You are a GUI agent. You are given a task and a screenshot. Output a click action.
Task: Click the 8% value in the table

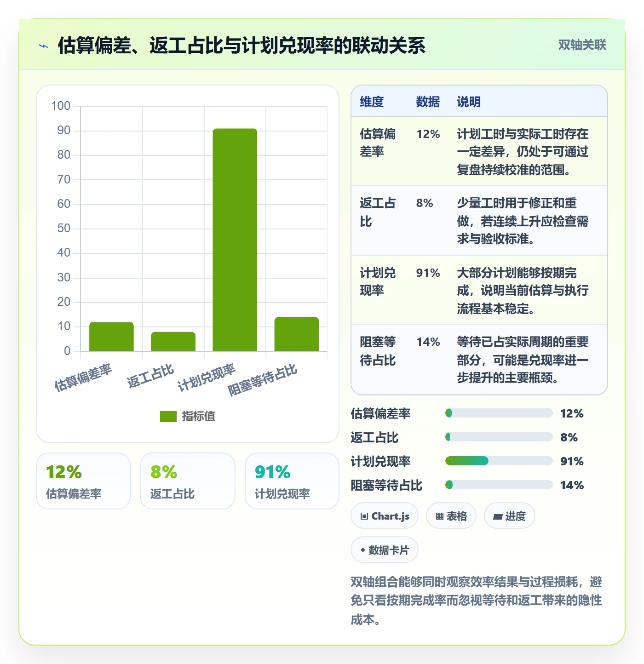point(425,203)
